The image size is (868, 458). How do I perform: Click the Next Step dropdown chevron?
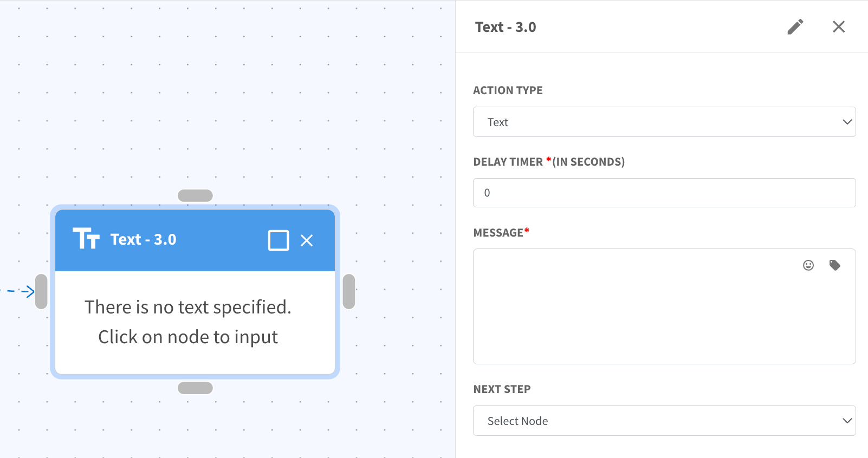coord(847,421)
